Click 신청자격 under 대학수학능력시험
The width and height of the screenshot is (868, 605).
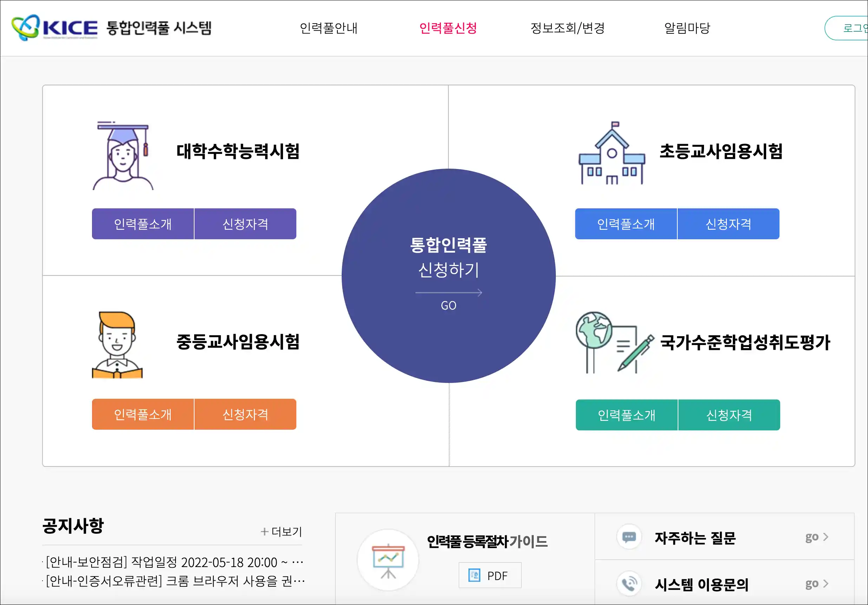245,224
